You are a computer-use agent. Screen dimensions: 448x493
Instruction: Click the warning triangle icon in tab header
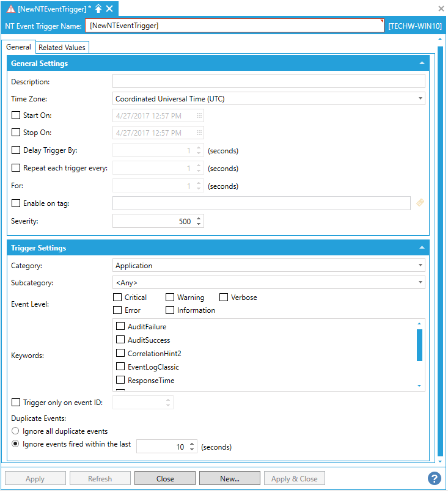(11, 9)
